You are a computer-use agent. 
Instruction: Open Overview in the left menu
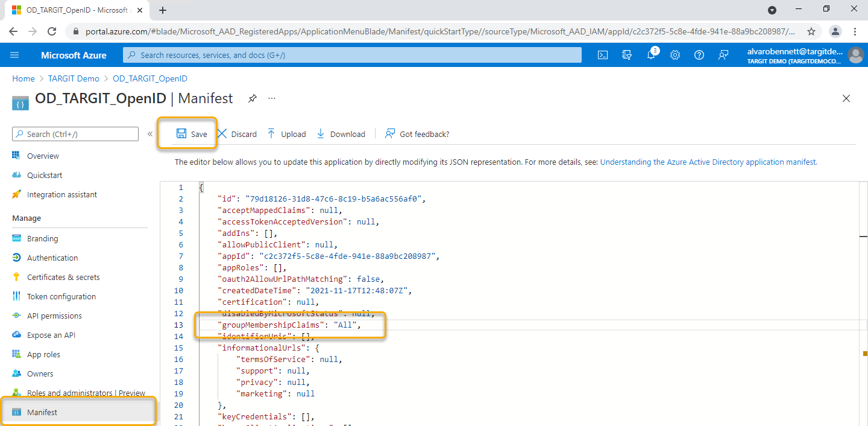(x=43, y=156)
